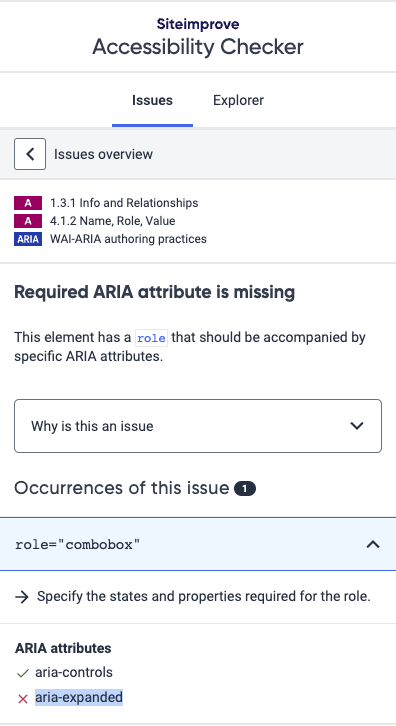Screen dimensions: 396x726
Task: Click the arrow icon before Specify the states
Action: (22, 597)
